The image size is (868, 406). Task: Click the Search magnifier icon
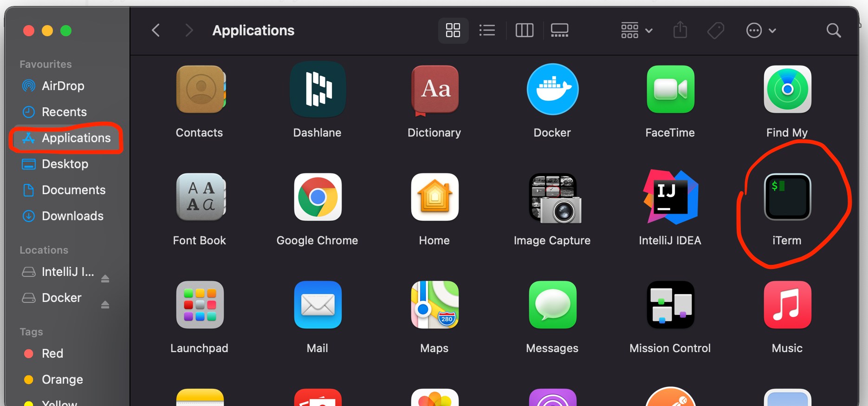834,31
